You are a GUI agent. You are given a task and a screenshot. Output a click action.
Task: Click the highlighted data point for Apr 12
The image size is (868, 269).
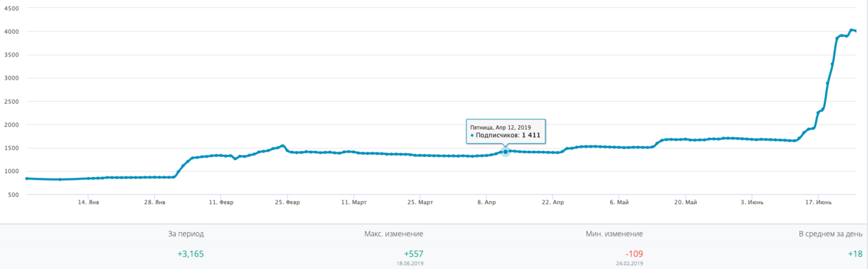click(505, 152)
